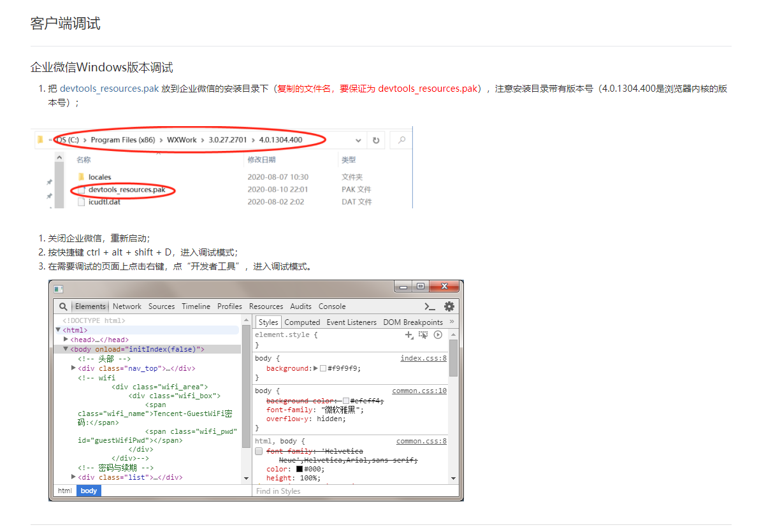This screenshot has width=766, height=532.
Task: Open the DOM Breakpoints sidebar tab
Action: (413, 322)
